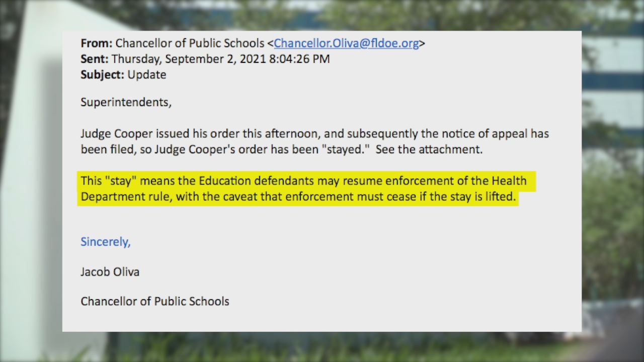The height and width of the screenshot is (362, 644).
Task: Click the blue "Sincerely," closing text
Action: [106, 242]
